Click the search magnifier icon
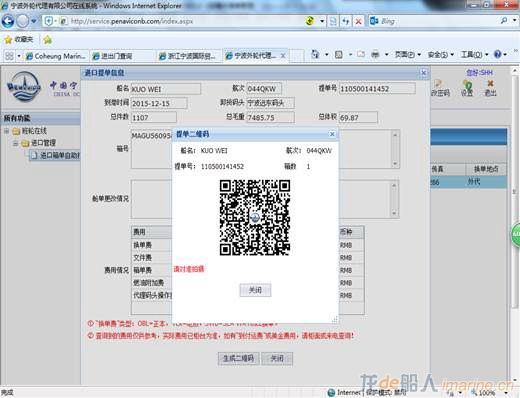This screenshot has width=520, height=398. [504, 21]
